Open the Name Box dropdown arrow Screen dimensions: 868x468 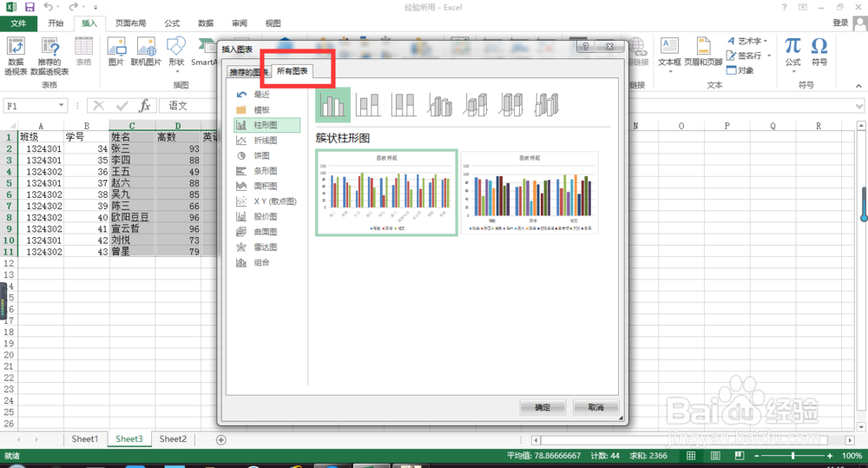(62, 105)
